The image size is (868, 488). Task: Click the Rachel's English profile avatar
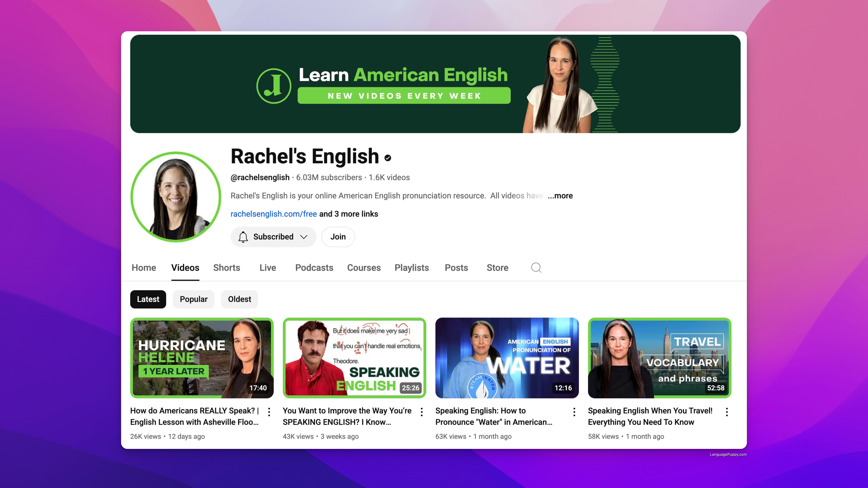176,197
